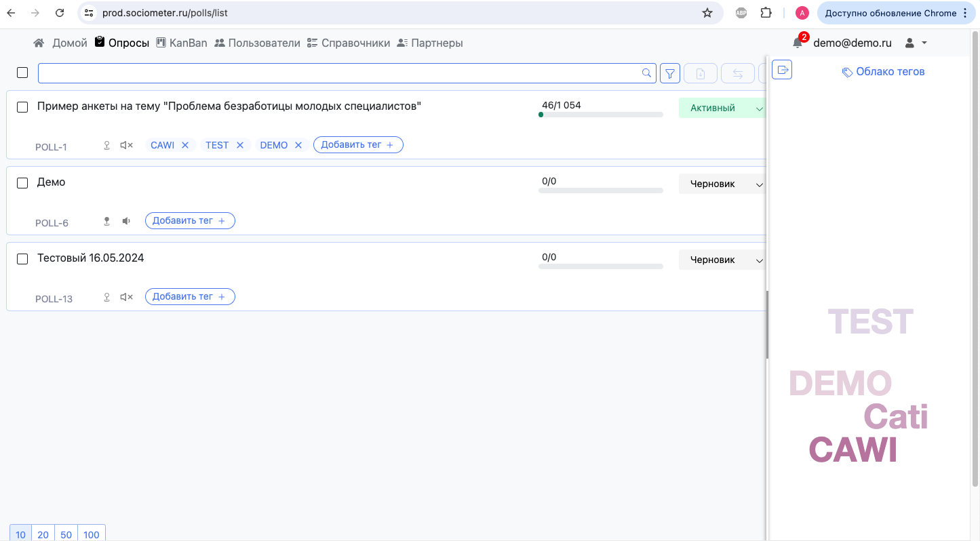
Task: Open Chrome's three-dot menu
Action: click(965, 13)
